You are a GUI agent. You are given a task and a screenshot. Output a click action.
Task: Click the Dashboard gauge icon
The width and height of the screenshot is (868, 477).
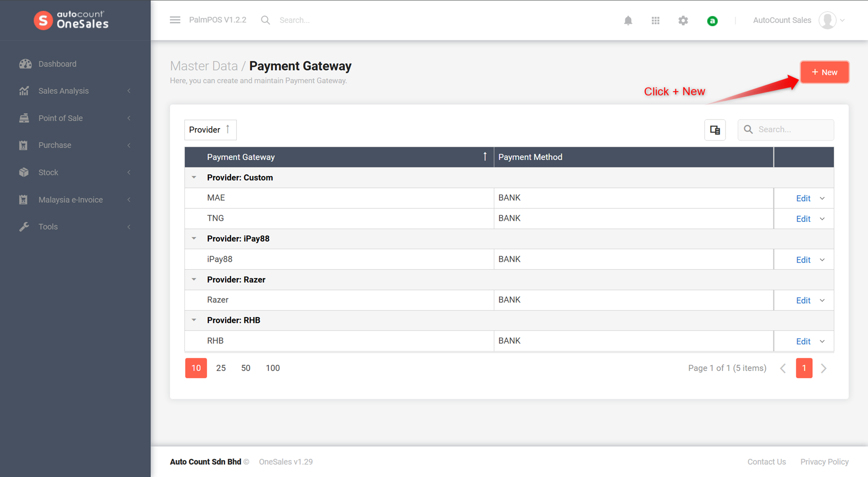(x=25, y=64)
